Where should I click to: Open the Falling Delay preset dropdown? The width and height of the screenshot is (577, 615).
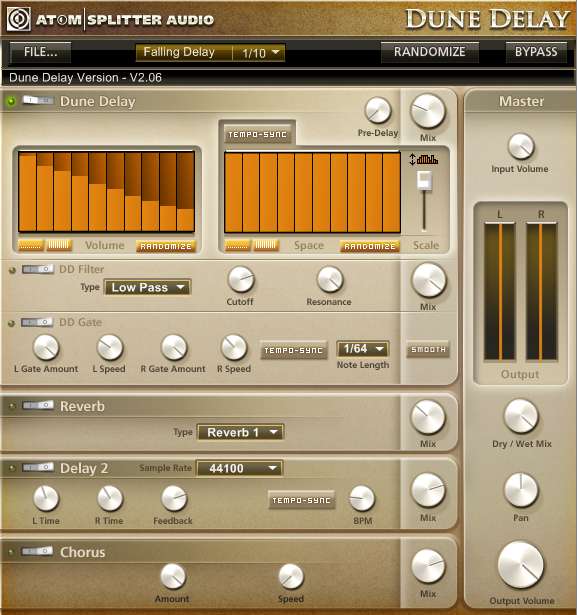[x=210, y=52]
